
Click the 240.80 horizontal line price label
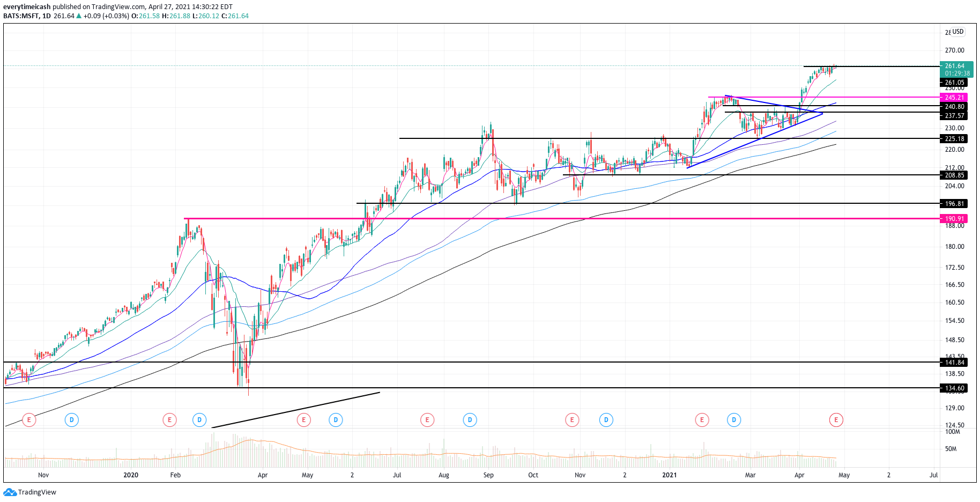pyautogui.click(x=954, y=107)
